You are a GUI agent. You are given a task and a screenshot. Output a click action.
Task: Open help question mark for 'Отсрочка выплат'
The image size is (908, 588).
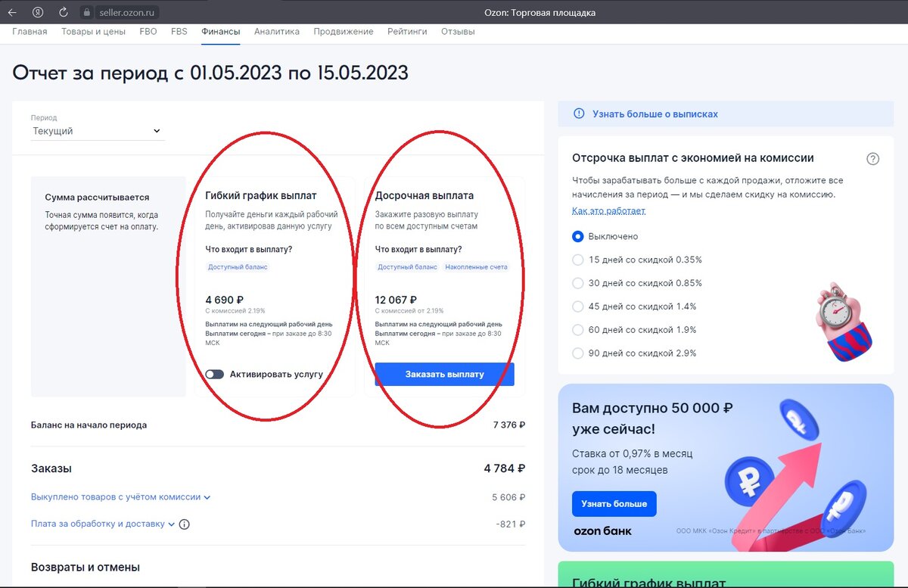point(873,159)
